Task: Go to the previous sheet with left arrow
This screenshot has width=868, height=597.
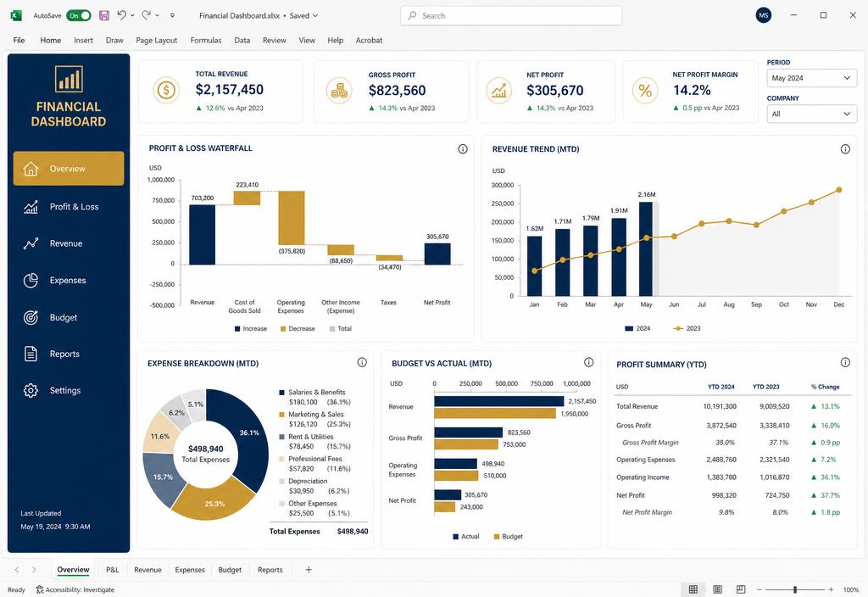Action: 17,569
